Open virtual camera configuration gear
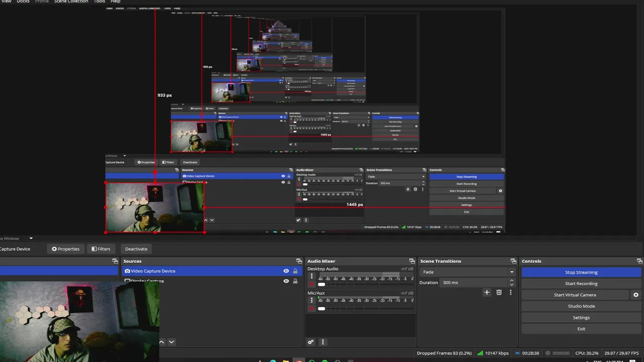 pyautogui.click(x=635, y=295)
